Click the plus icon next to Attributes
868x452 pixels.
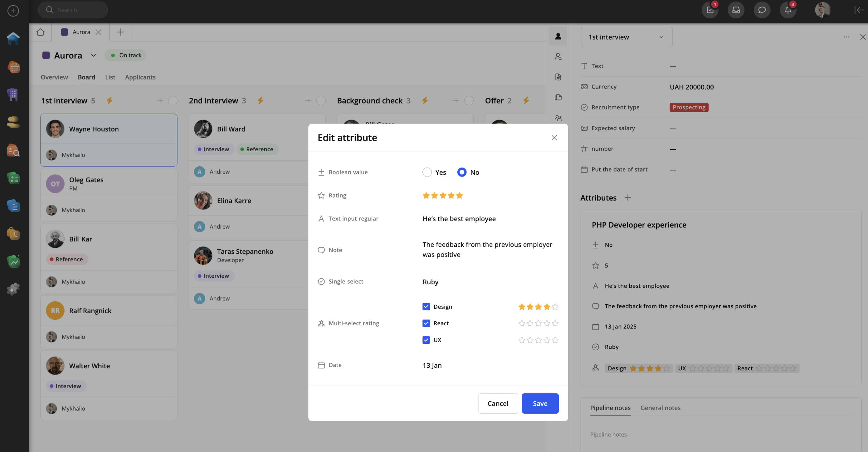coord(627,198)
